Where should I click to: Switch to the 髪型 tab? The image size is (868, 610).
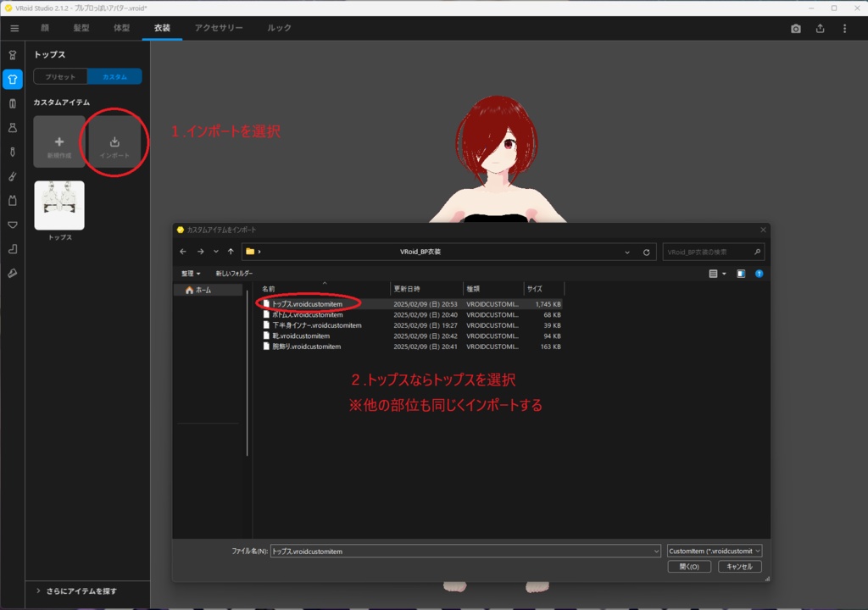81,27
